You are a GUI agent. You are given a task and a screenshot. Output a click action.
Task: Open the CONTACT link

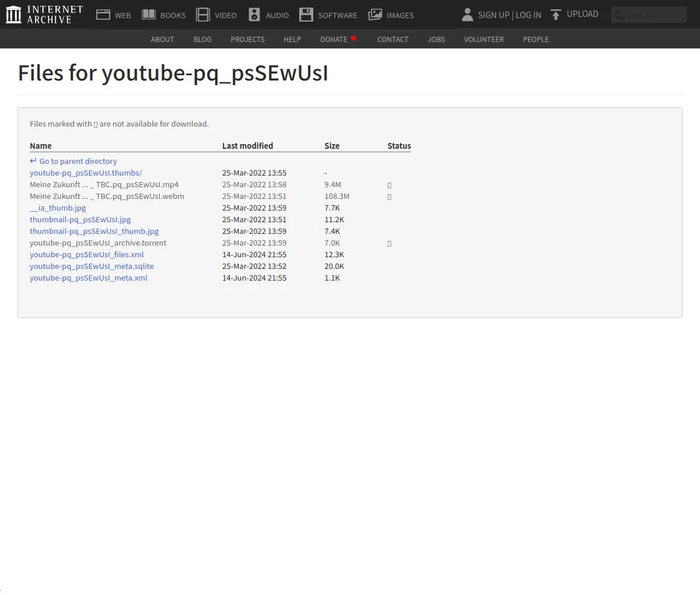click(393, 39)
